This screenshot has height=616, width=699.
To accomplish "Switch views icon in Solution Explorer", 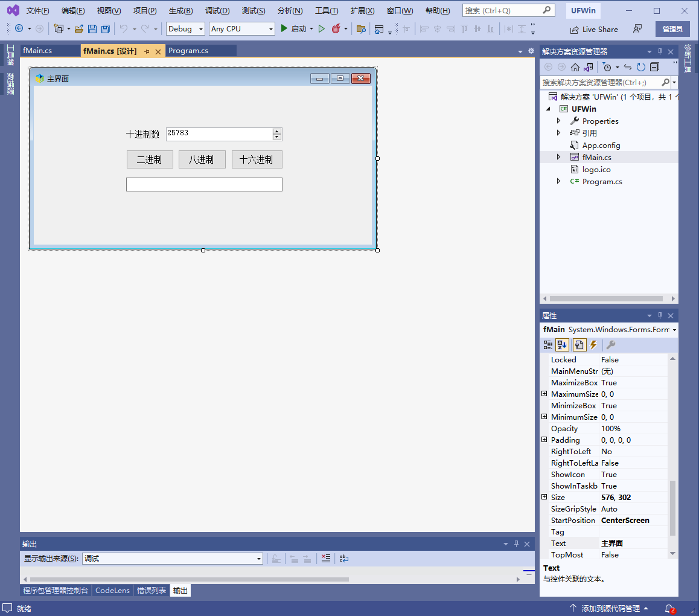I will [589, 67].
